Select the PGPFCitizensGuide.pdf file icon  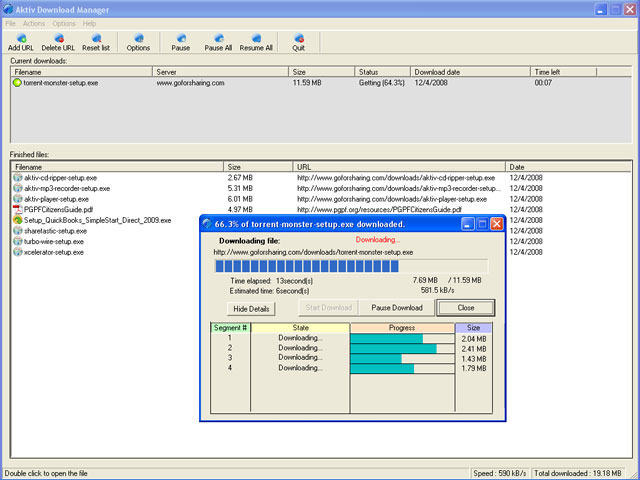coord(18,209)
